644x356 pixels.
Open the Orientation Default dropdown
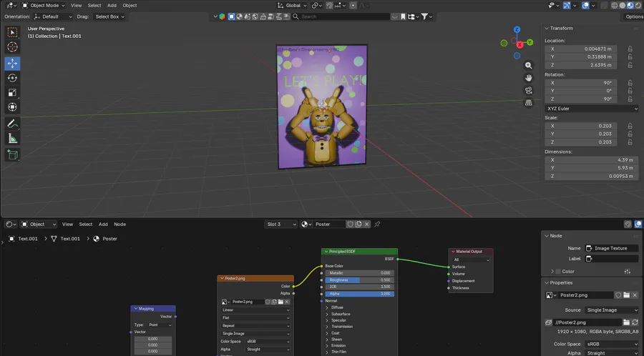[53, 17]
